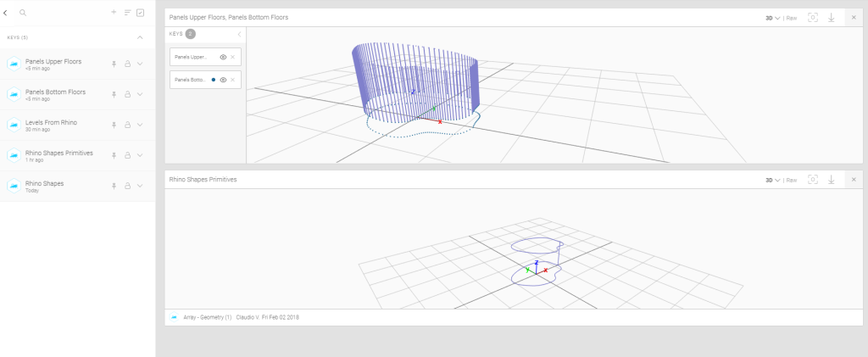The image size is (868, 357).
Task: Switch the top viewer to Raw mode
Action: 792,17
